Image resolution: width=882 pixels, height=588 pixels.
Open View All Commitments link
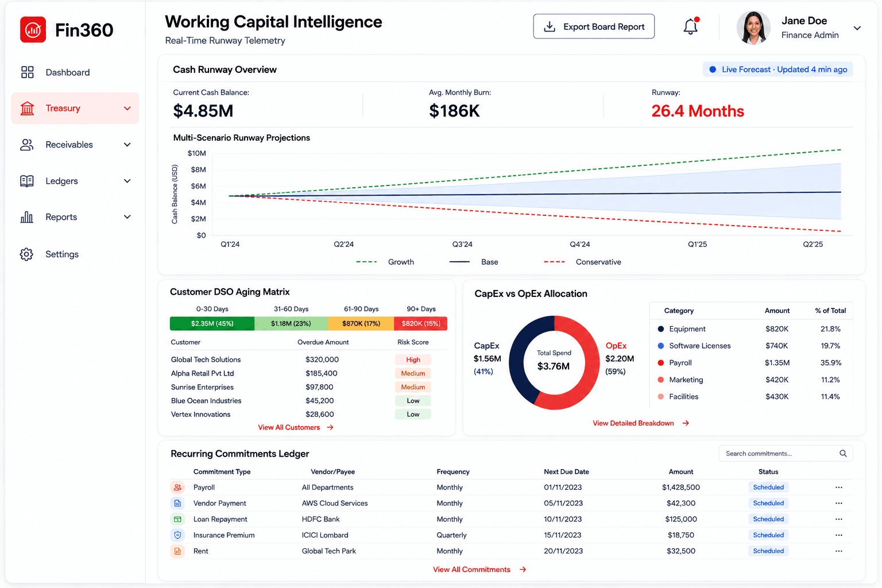pyautogui.click(x=479, y=570)
